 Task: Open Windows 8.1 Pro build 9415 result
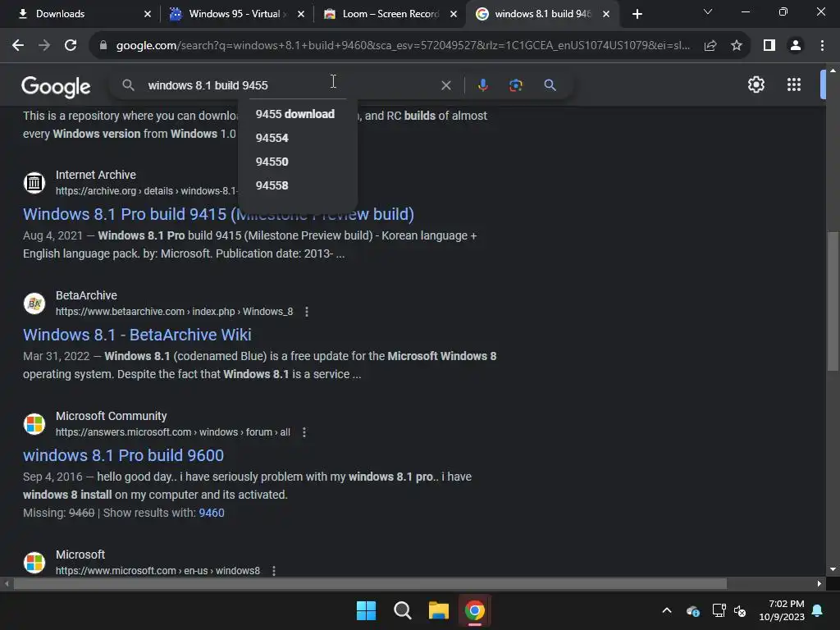(x=218, y=214)
